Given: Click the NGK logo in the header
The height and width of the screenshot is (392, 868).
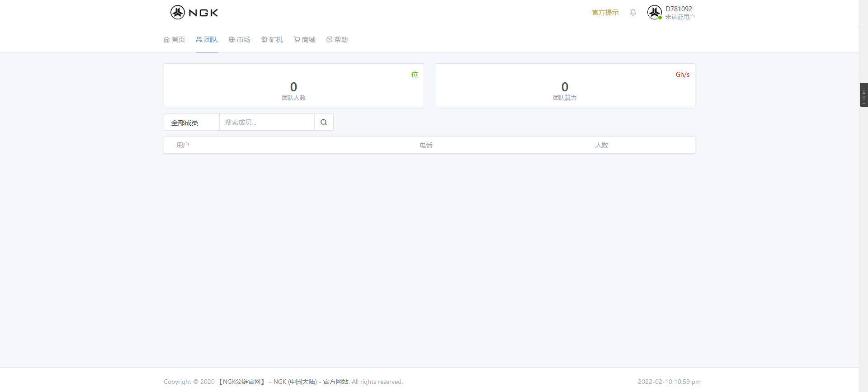Looking at the screenshot, I should click(x=194, y=13).
